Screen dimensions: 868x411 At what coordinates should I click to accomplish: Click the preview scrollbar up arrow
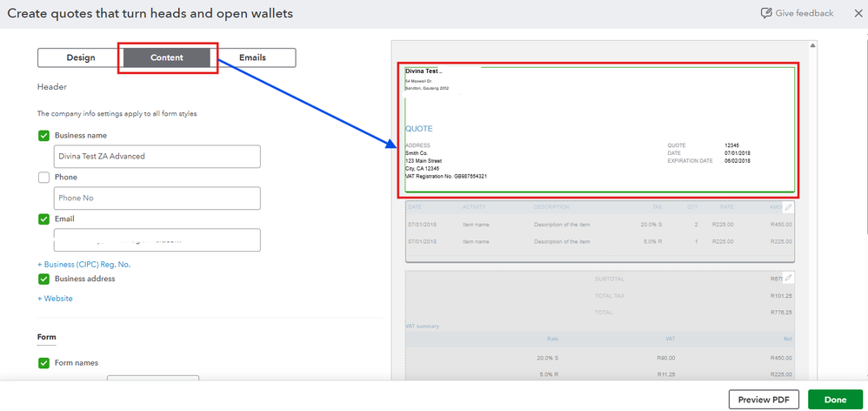(x=812, y=45)
